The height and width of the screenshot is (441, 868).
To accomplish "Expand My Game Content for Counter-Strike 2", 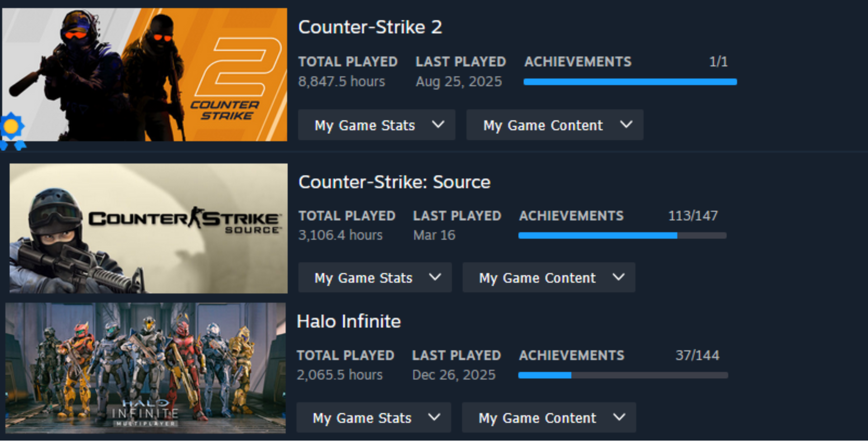I will (555, 125).
